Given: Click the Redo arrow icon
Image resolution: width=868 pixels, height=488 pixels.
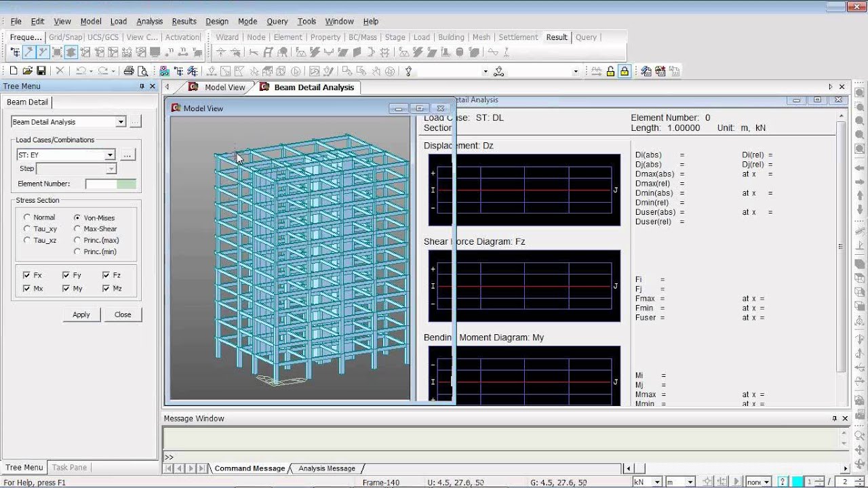Looking at the screenshot, I should pos(102,70).
